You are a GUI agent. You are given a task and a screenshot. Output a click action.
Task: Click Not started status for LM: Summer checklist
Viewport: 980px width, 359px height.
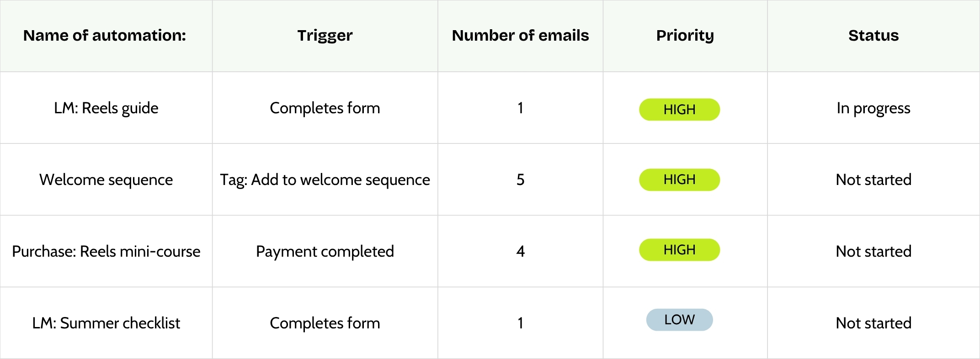(x=873, y=323)
